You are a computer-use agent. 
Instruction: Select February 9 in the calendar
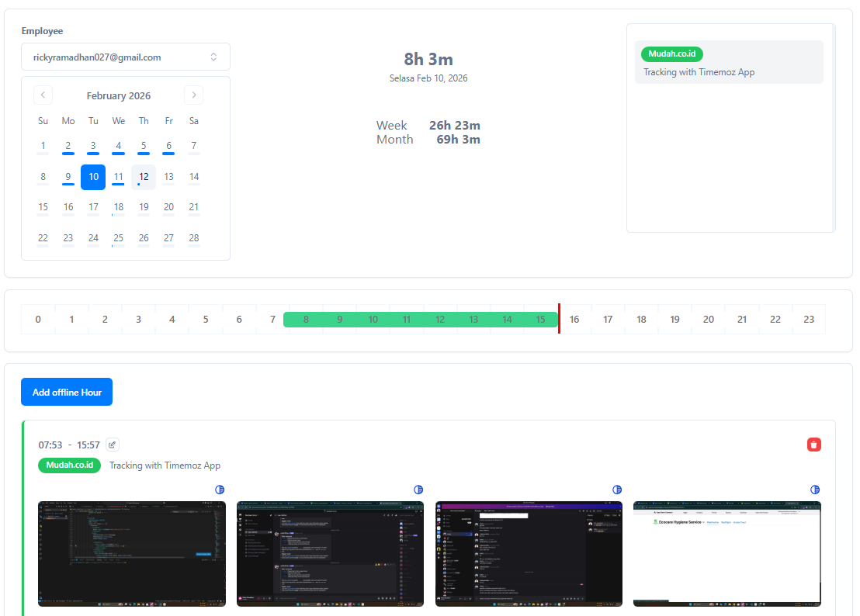click(68, 177)
